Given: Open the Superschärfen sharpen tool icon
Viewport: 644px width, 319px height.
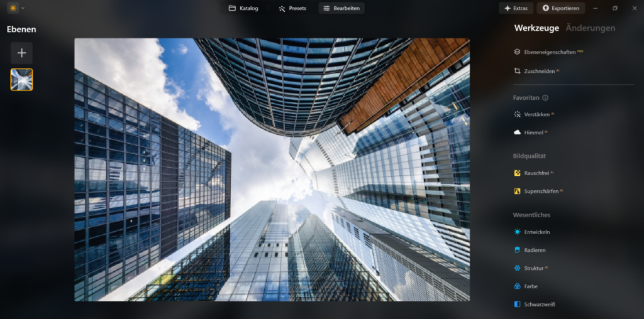Looking at the screenshot, I should pos(517,191).
